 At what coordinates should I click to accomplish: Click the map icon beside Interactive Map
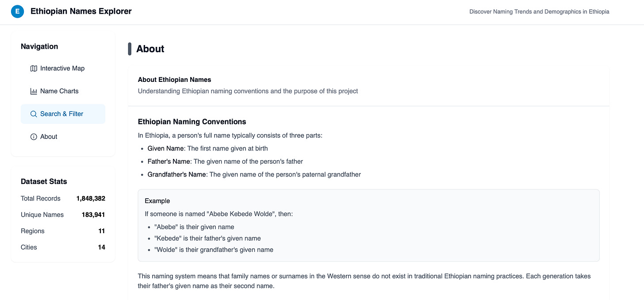(x=34, y=68)
